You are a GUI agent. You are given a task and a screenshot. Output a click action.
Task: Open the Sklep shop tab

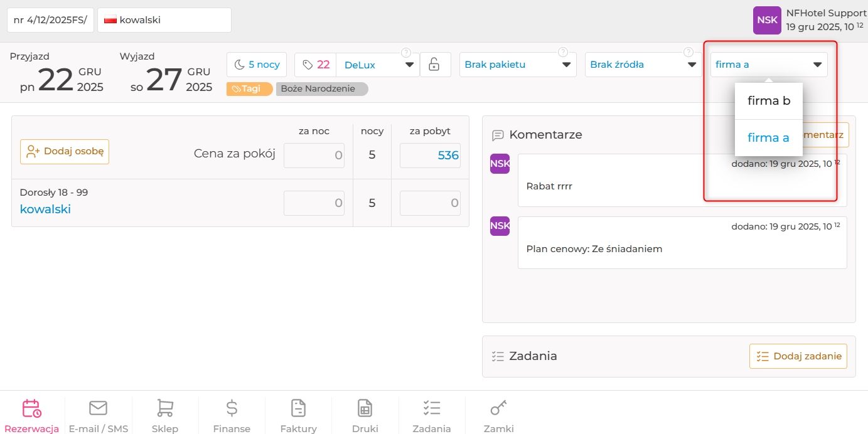(x=165, y=416)
